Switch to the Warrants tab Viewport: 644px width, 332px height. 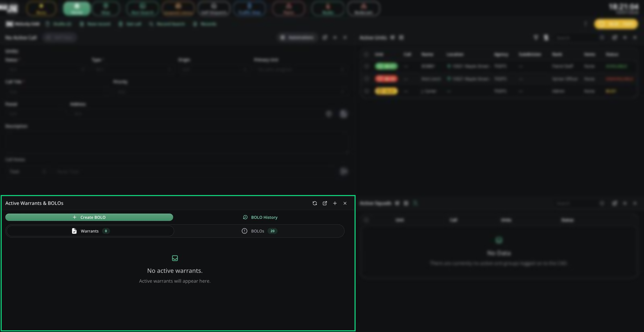(x=90, y=231)
